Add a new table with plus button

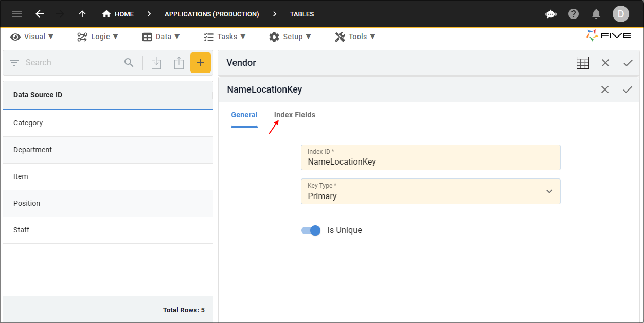coord(201,63)
